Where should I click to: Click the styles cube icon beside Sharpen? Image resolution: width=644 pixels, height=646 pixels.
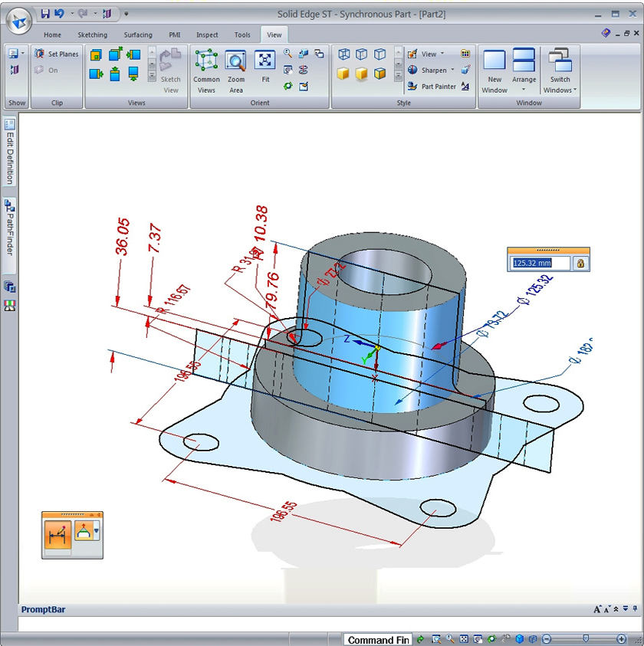[x=465, y=70]
